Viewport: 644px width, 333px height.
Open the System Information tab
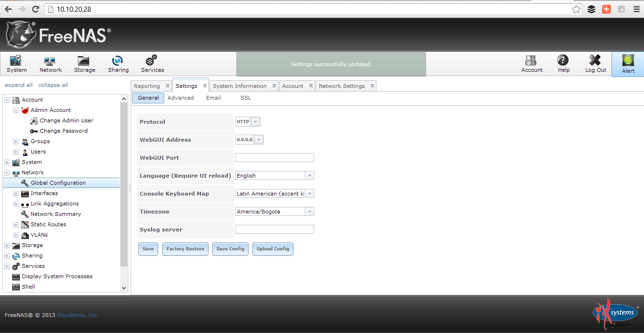tap(240, 85)
